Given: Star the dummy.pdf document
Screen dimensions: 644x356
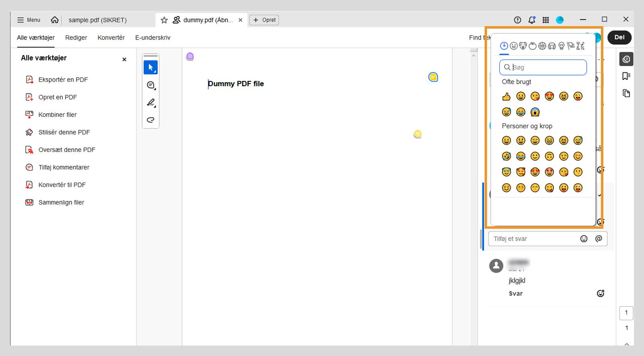Looking at the screenshot, I should [164, 20].
